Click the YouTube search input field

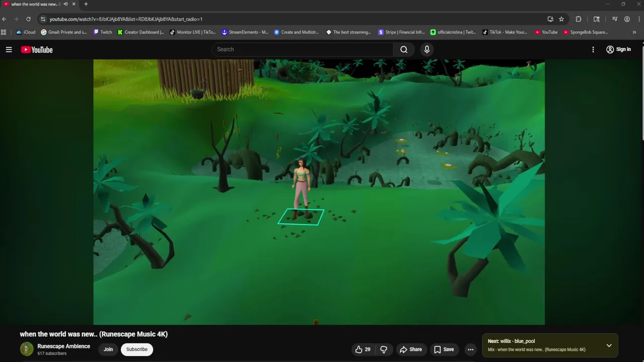pyautogui.click(x=302, y=49)
